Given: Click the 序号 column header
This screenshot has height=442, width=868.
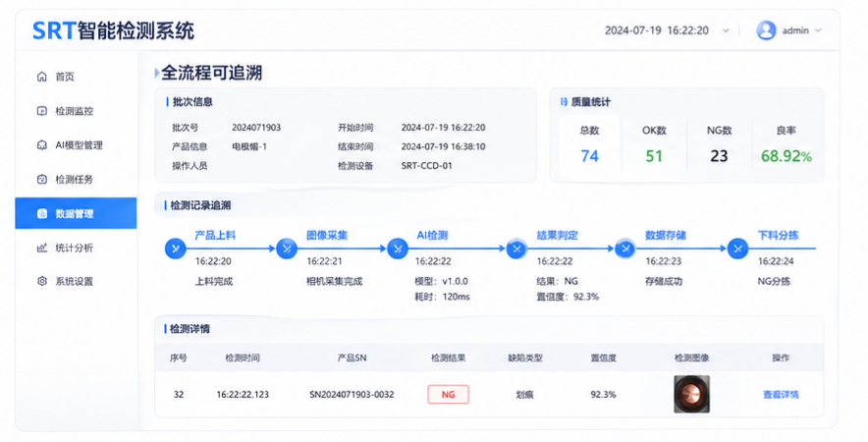Looking at the screenshot, I should [x=179, y=358].
